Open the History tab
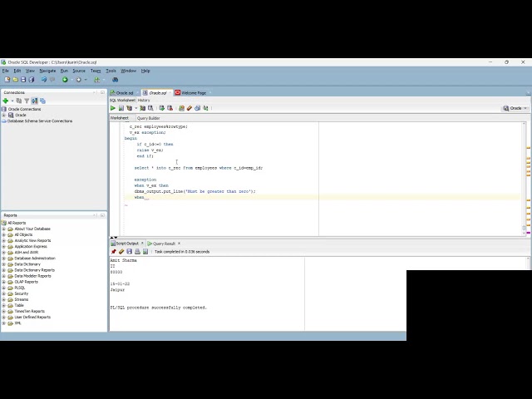 144,100
